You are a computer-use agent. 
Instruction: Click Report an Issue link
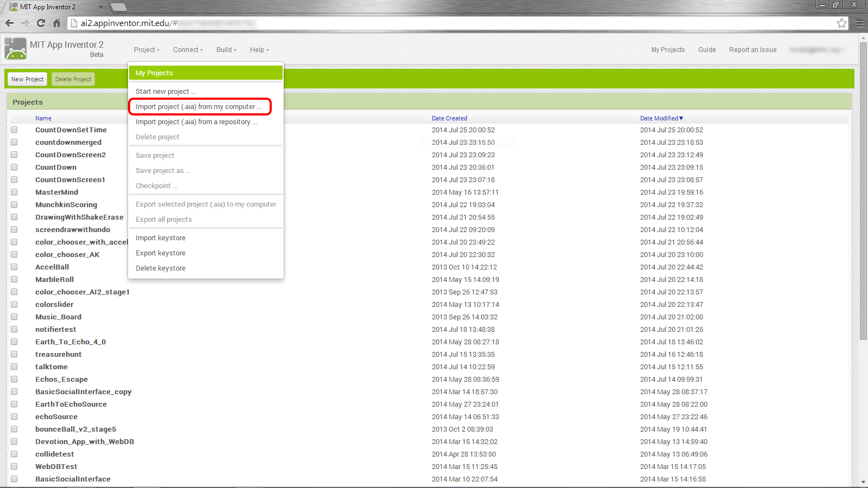click(752, 50)
